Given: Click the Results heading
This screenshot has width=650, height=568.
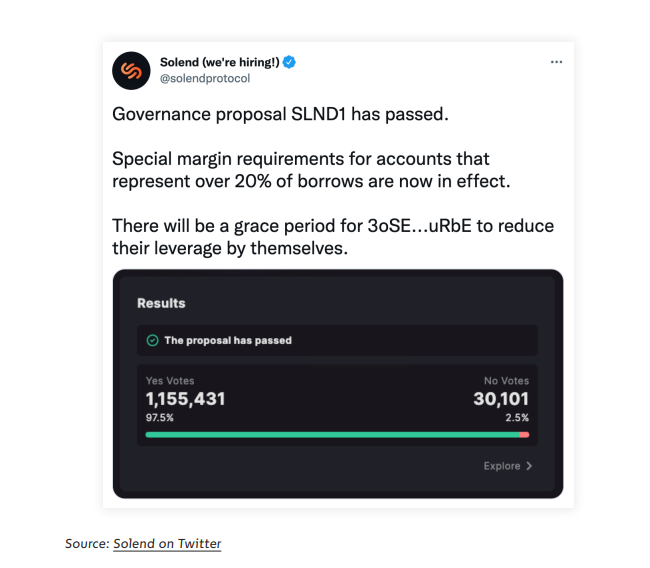Looking at the screenshot, I should point(161,303).
